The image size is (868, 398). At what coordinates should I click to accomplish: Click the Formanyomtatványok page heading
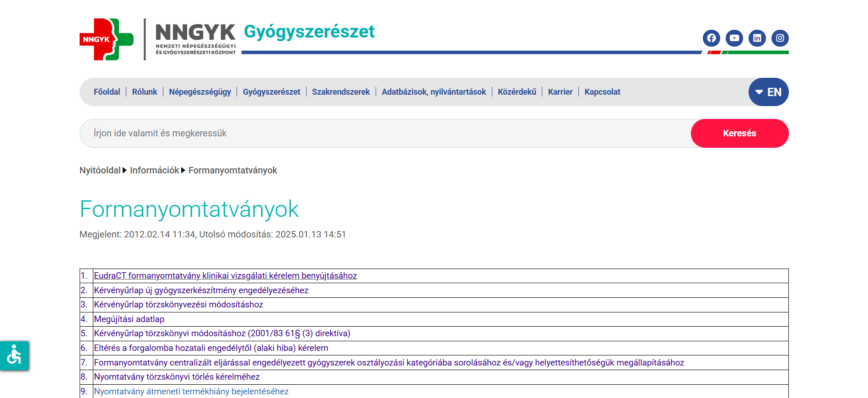click(x=189, y=210)
